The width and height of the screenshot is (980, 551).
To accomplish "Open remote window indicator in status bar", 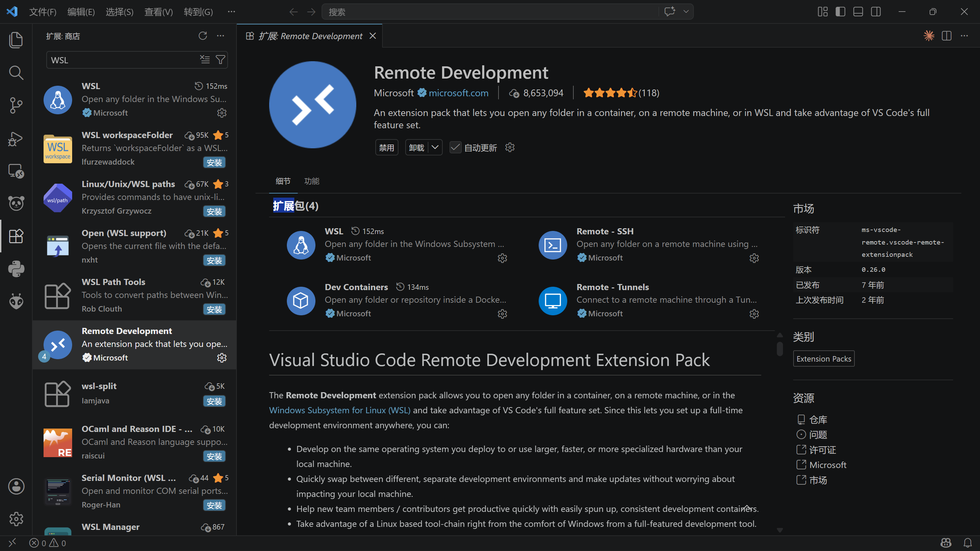I will coord(12,542).
